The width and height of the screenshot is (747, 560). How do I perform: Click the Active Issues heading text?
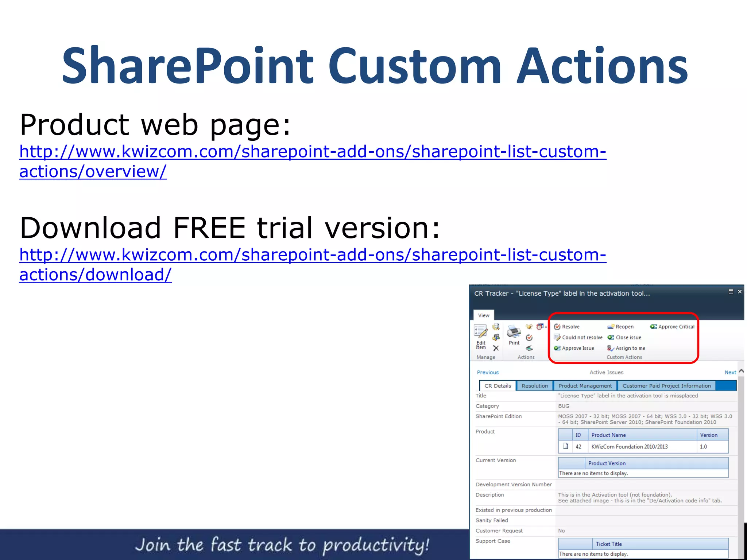pos(606,372)
